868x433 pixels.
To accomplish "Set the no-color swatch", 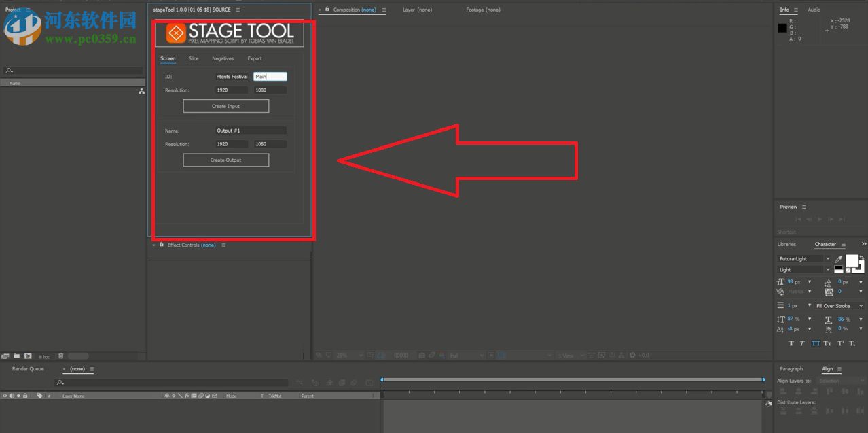I will coord(848,271).
